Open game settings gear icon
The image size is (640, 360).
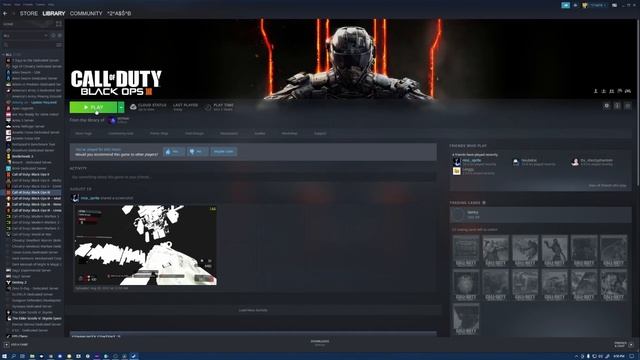tap(607, 106)
